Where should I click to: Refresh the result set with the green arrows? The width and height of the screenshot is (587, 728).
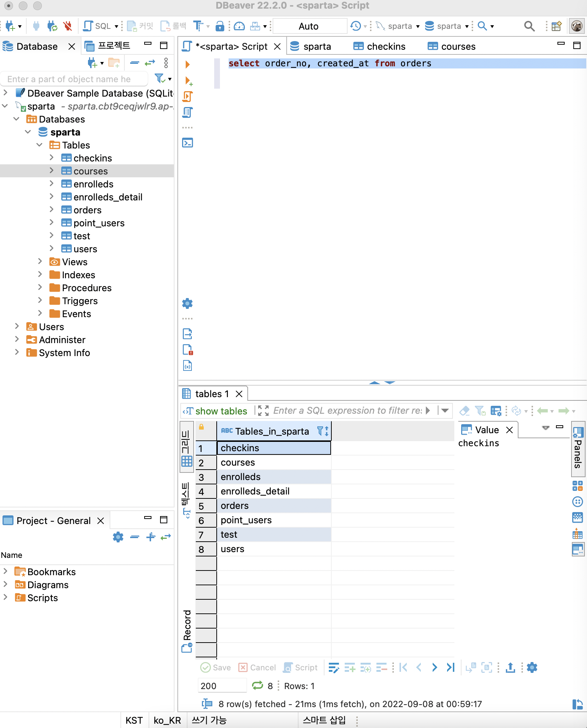tap(257, 685)
